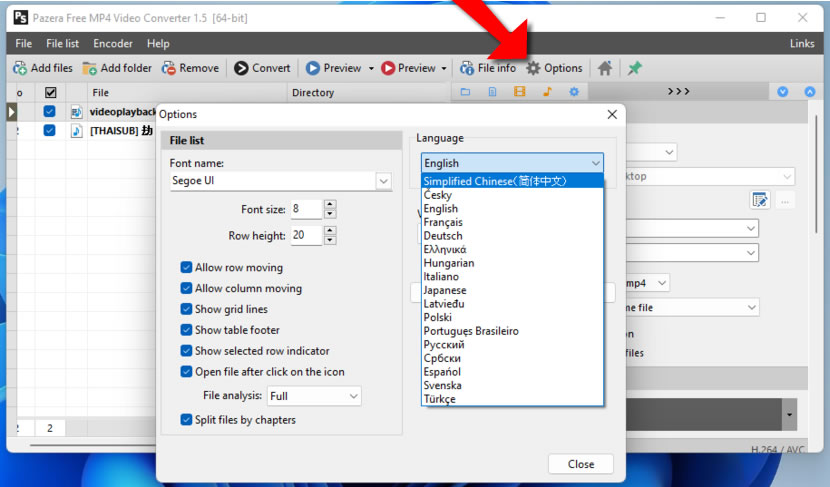830x487 pixels.
Task: Choose Русский in the language list
Action: [x=512, y=345]
